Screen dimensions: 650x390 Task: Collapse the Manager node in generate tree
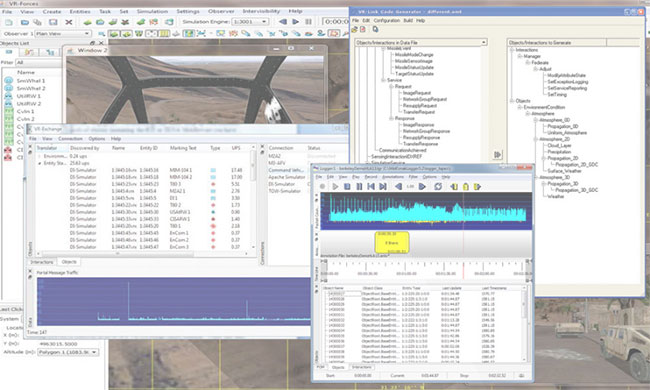pos(519,56)
